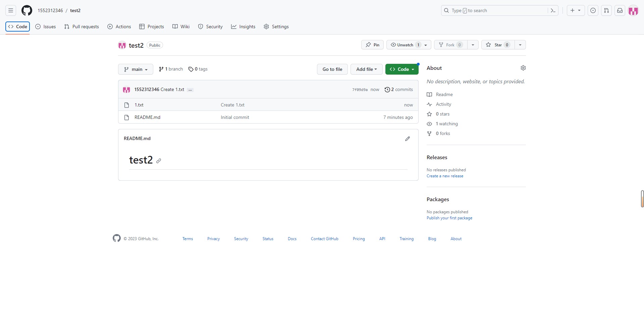Viewport: 644px width, 313px height.
Task: Pin the test2 repository
Action: pos(372,45)
